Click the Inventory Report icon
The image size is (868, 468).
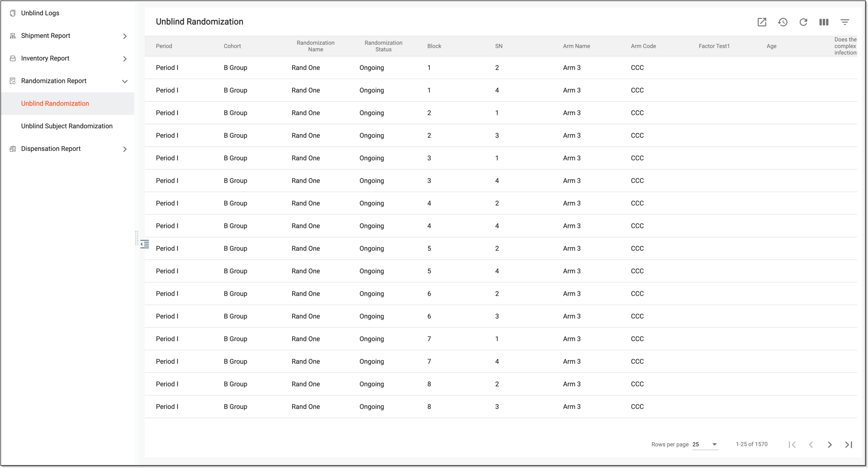[13, 58]
